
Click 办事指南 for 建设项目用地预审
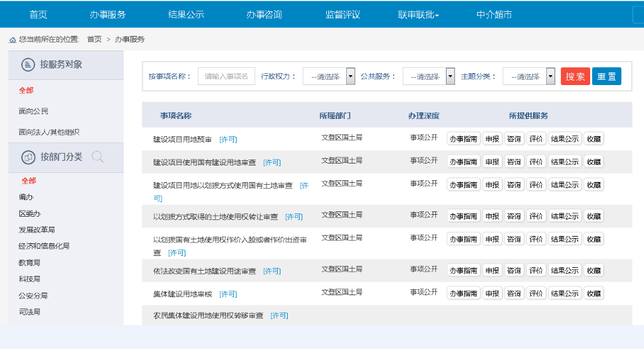pos(463,139)
